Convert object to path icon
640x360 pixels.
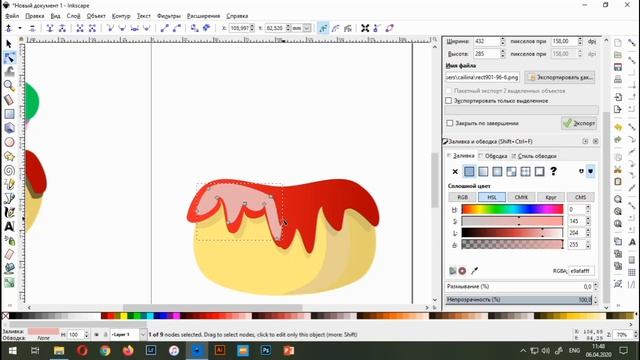coord(195,28)
